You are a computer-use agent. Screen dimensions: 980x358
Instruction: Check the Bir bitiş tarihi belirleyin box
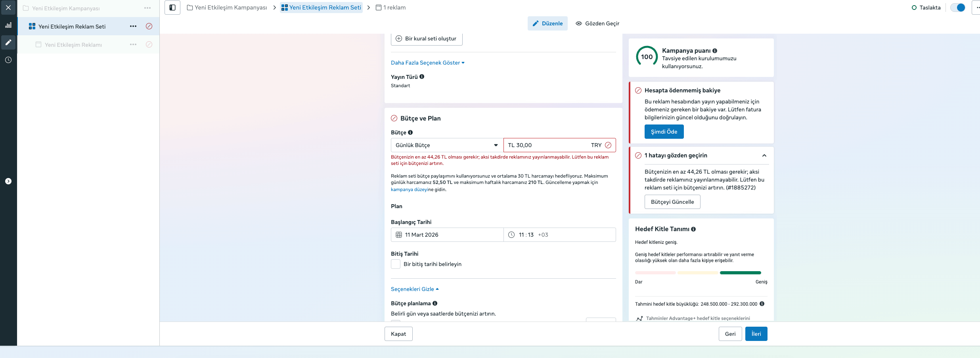(396, 264)
